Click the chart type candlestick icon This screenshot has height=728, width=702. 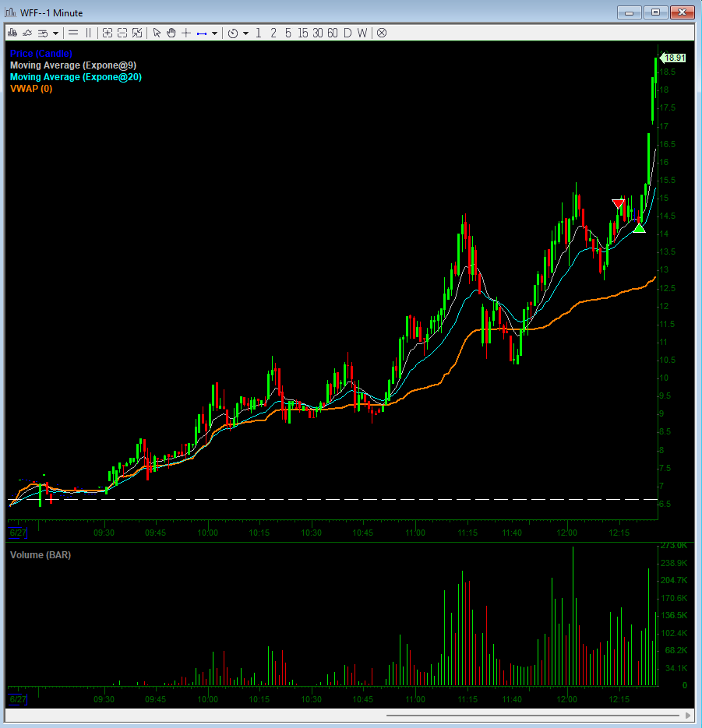pyautogui.click(x=12, y=33)
